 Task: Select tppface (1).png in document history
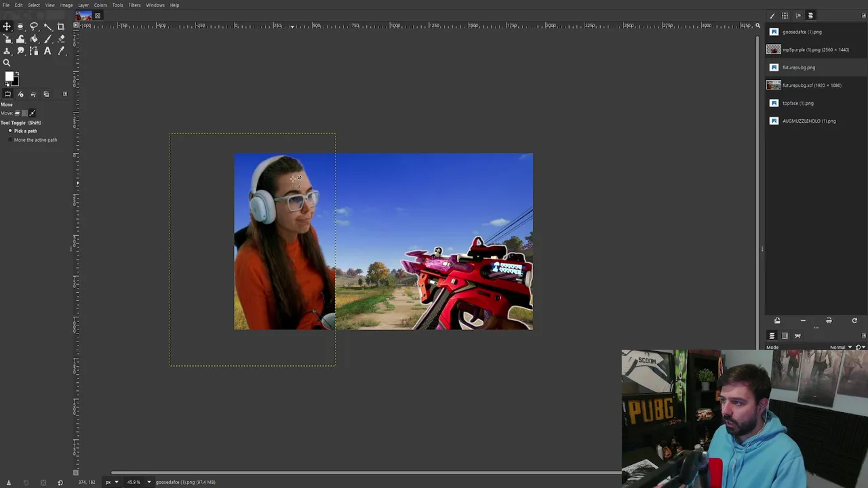pyautogui.click(x=816, y=103)
